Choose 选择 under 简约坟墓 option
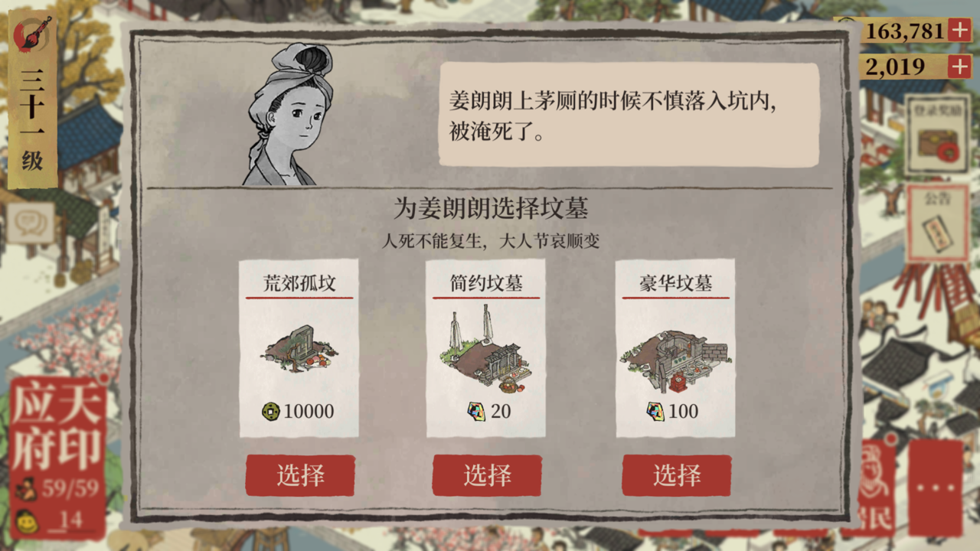The width and height of the screenshot is (980, 551). (487, 475)
